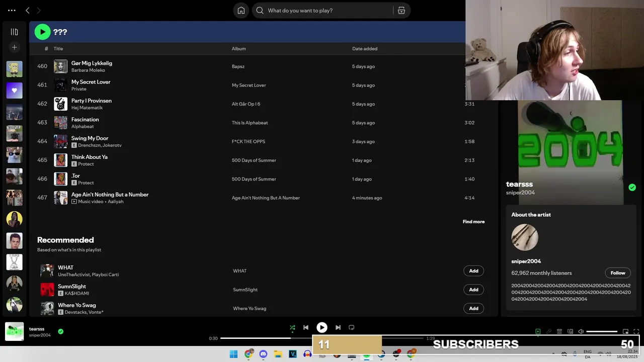Toggle repeat
644x362 pixels.
click(x=351, y=327)
